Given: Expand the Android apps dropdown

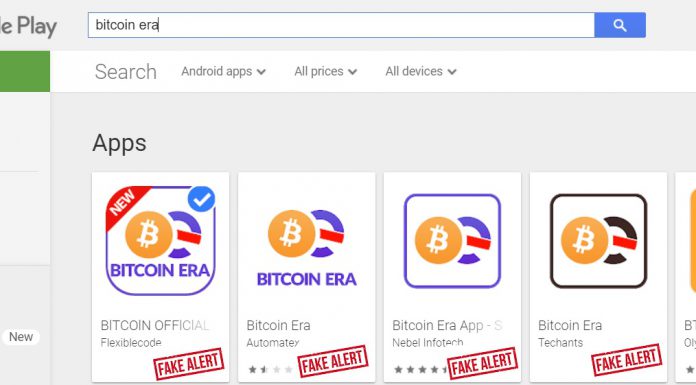Looking at the screenshot, I should point(223,71).
